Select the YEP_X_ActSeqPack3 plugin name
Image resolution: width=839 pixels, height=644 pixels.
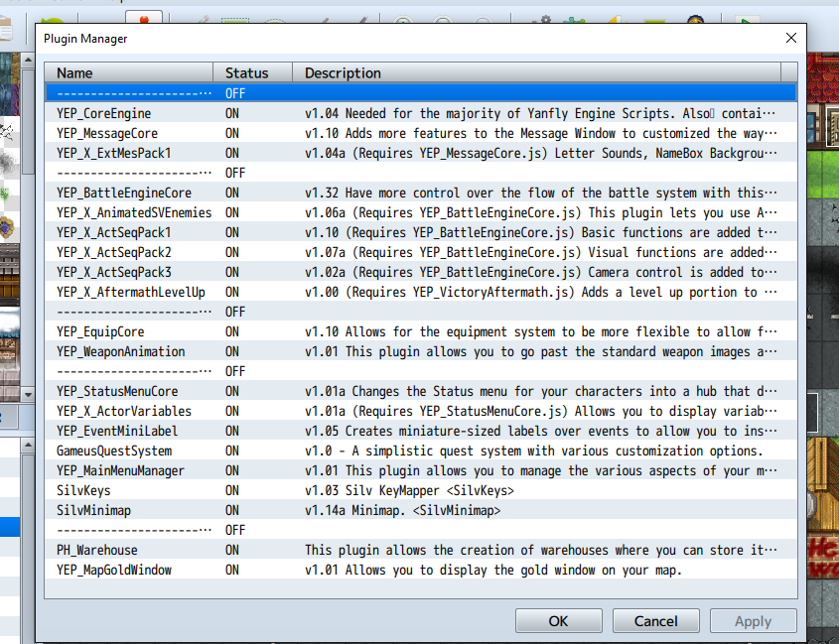tap(114, 272)
